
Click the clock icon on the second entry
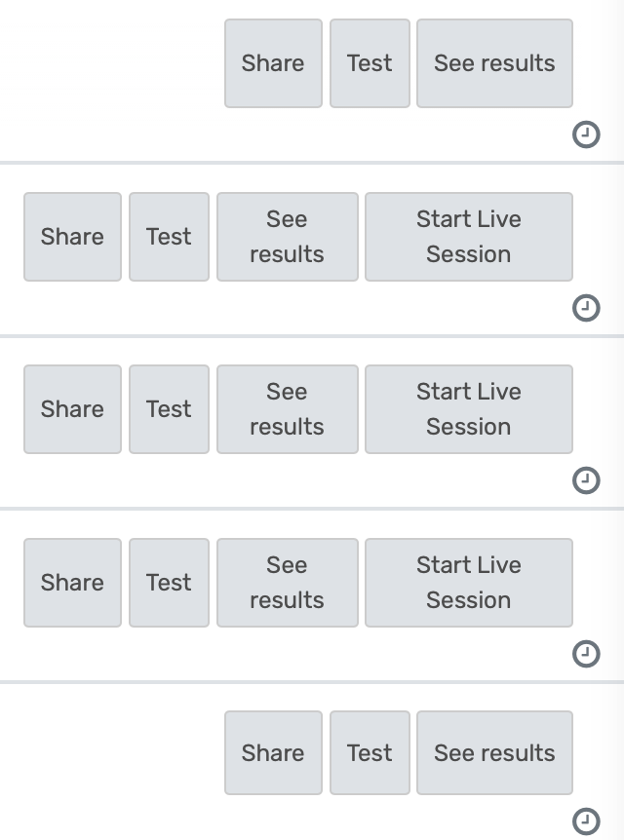[x=586, y=308]
